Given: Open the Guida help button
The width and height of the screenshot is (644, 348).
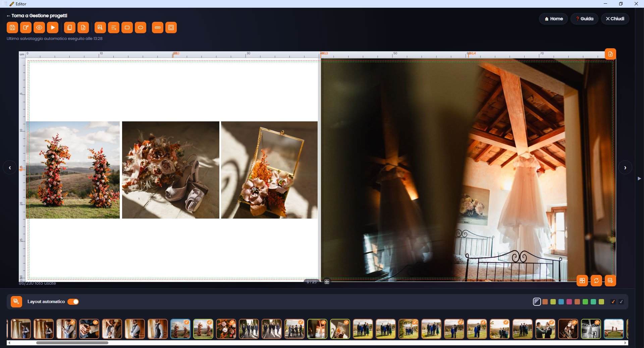Looking at the screenshot, I should pos(584,19).
